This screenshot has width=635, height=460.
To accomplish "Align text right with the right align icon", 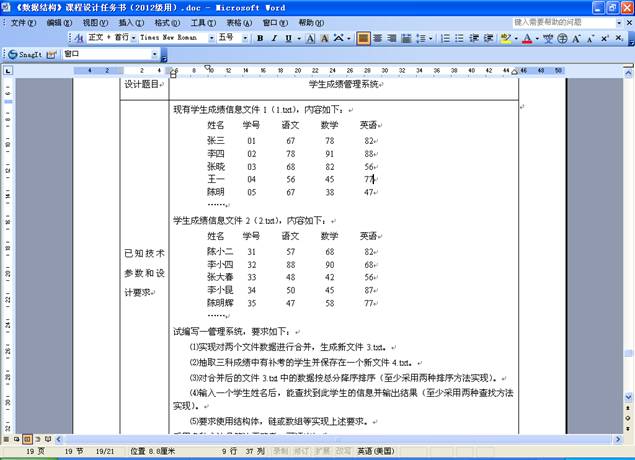I will [392, 38].
